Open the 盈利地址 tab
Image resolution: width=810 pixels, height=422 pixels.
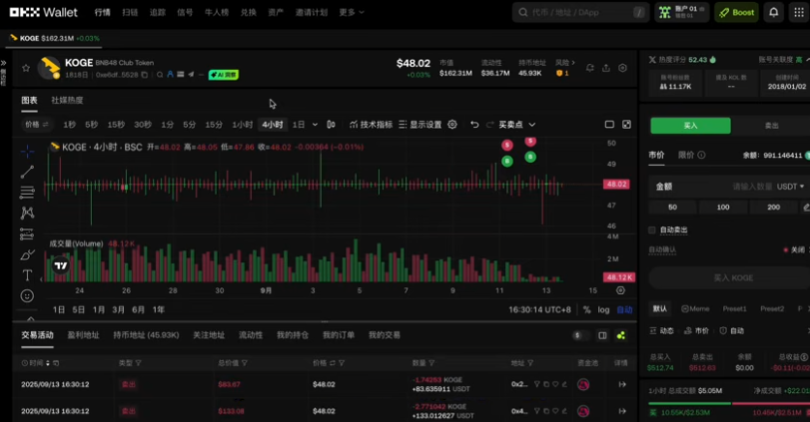point(83,335)
